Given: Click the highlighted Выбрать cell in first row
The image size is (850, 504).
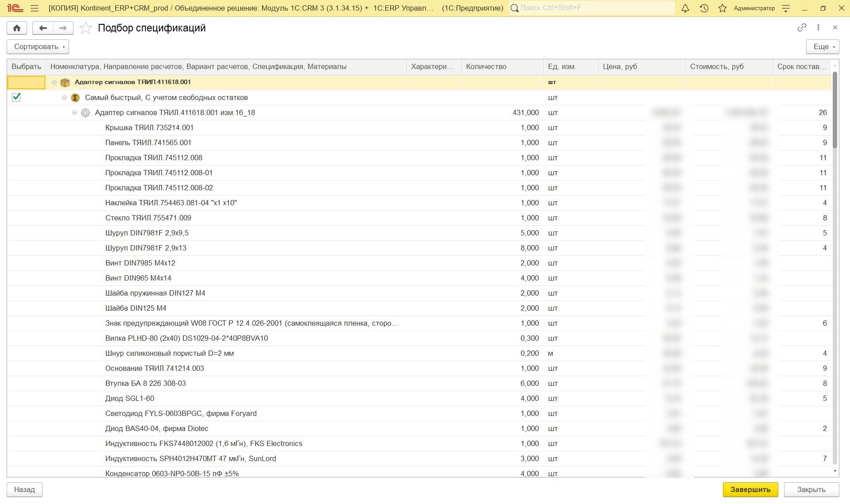Looking at the screenshot, I should pyautogui.click(x=26, y=82).
